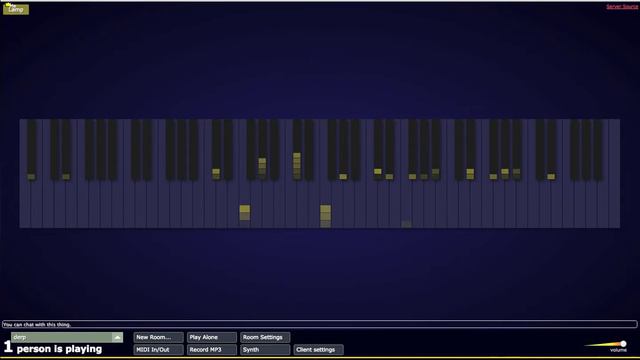Click the "1 person is playing" text
This screenshot has height=360, width=640.
[x=53, y=348]
